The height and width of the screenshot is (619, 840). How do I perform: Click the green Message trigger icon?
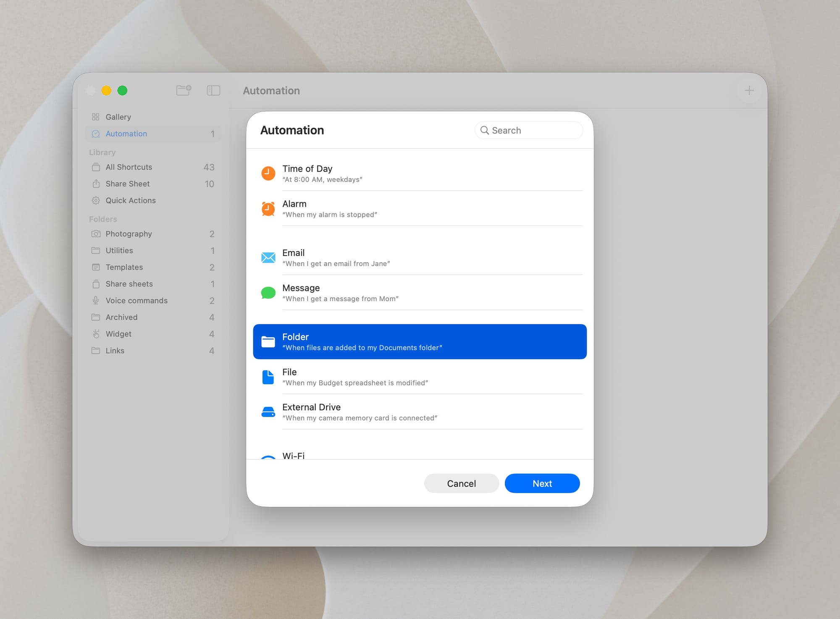[x=268, y=292]
